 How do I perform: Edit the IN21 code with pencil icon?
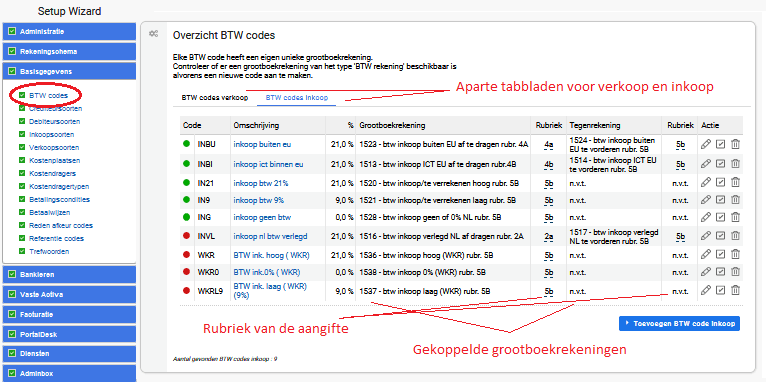pos(705,182)
